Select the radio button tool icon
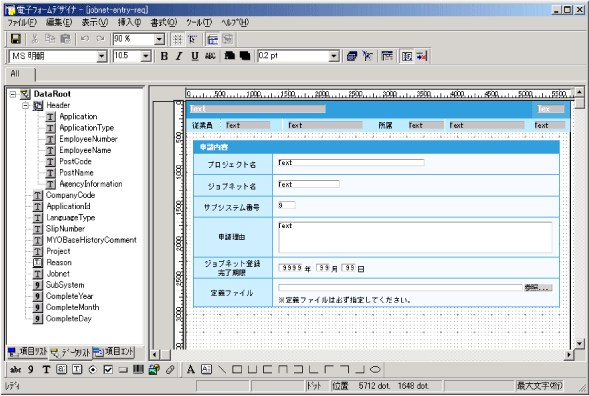 pos(92,370)
